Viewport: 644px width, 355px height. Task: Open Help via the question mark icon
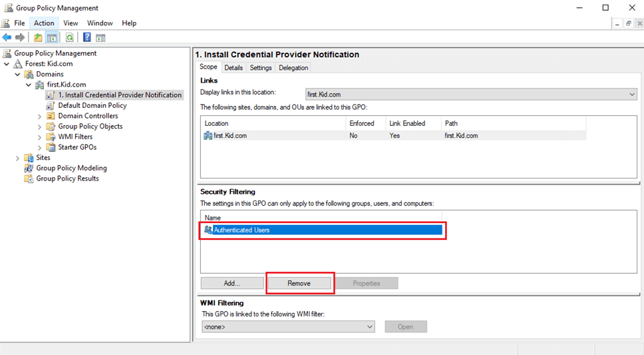86,37
